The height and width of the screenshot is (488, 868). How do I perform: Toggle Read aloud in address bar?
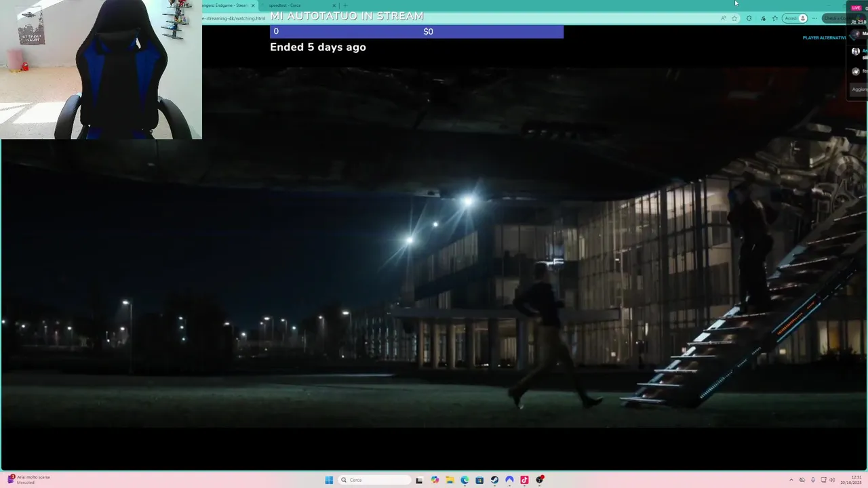pyautogui.click(x=724, y=18)
